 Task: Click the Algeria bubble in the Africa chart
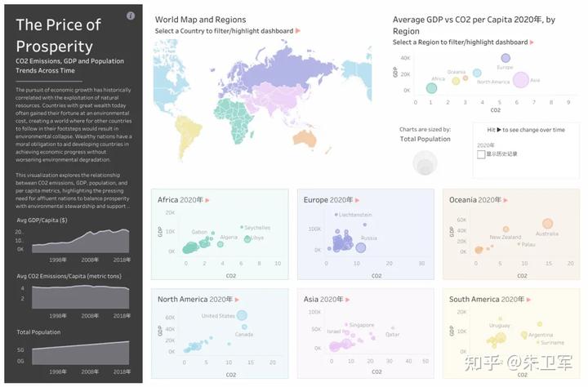pos(220,244)
